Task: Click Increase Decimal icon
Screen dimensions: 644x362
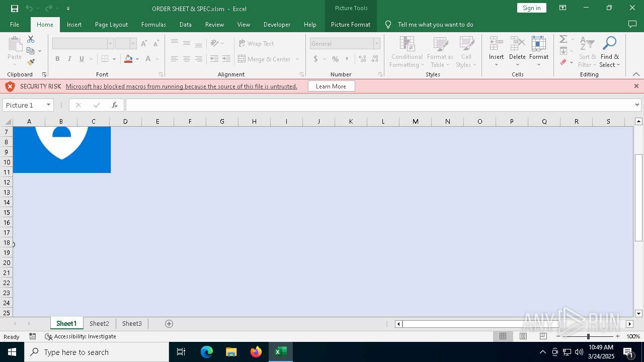Action: click(x=362, y=59)
